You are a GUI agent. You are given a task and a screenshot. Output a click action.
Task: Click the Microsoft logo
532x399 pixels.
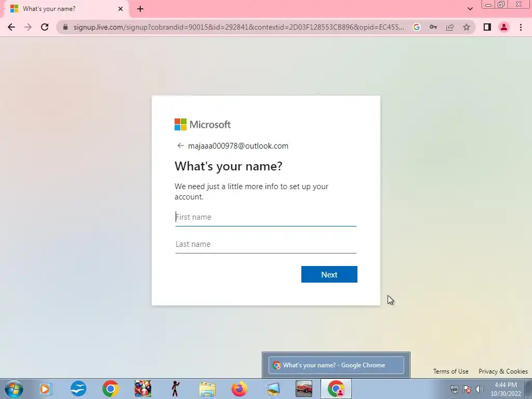(203, 125)
